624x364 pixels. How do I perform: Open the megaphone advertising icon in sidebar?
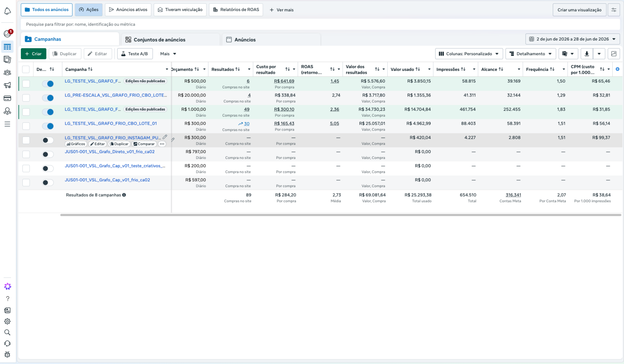[x=7, y=85]
